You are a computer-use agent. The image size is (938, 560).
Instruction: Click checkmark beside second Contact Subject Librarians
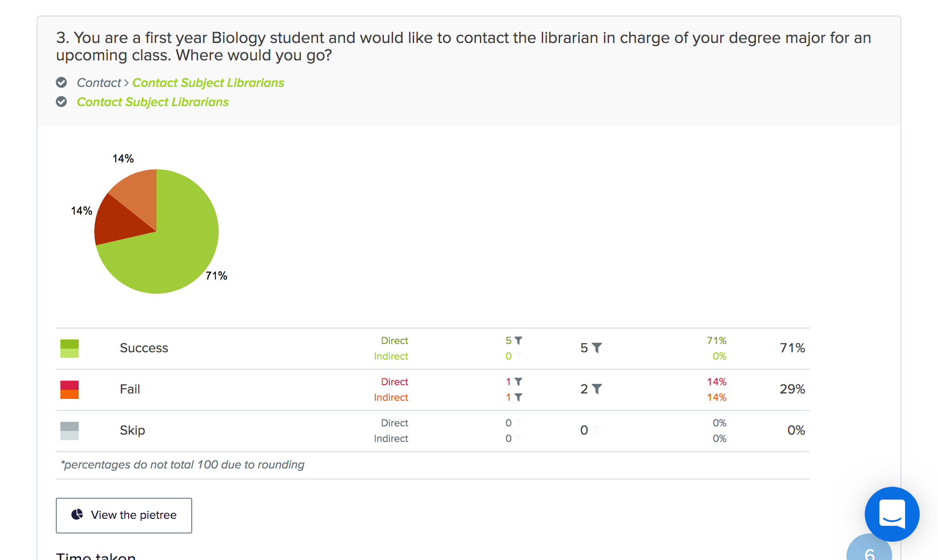61,102
